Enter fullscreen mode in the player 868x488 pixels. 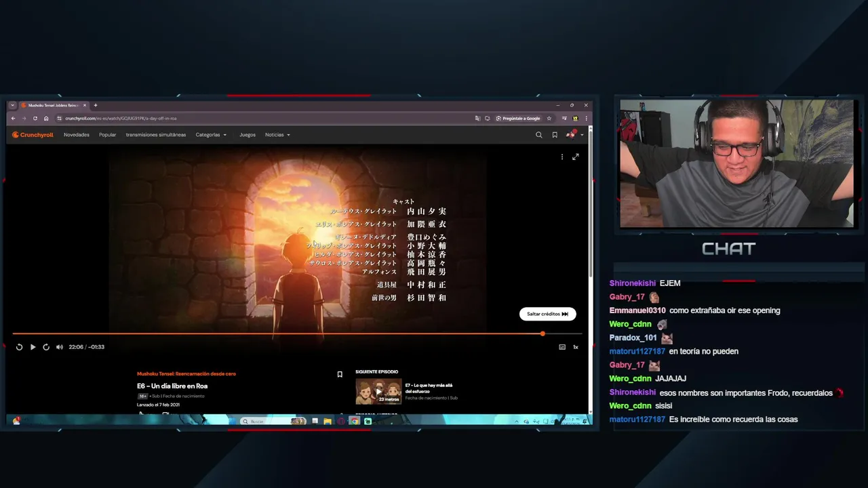[576, 157]
